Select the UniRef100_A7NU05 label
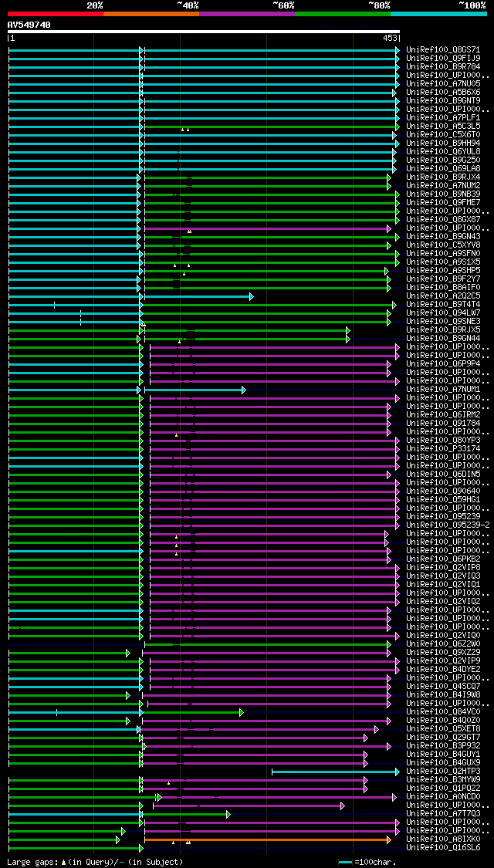 [443, 83]
